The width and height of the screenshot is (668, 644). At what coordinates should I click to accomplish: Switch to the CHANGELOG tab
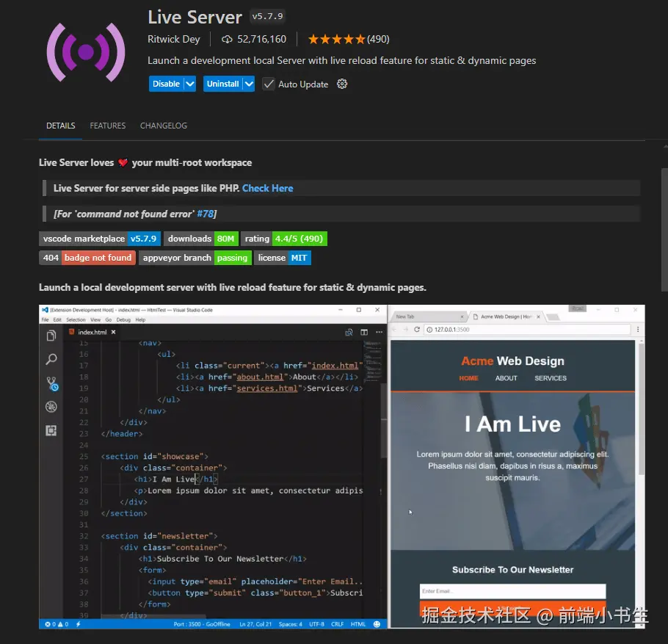click(164, 126)
